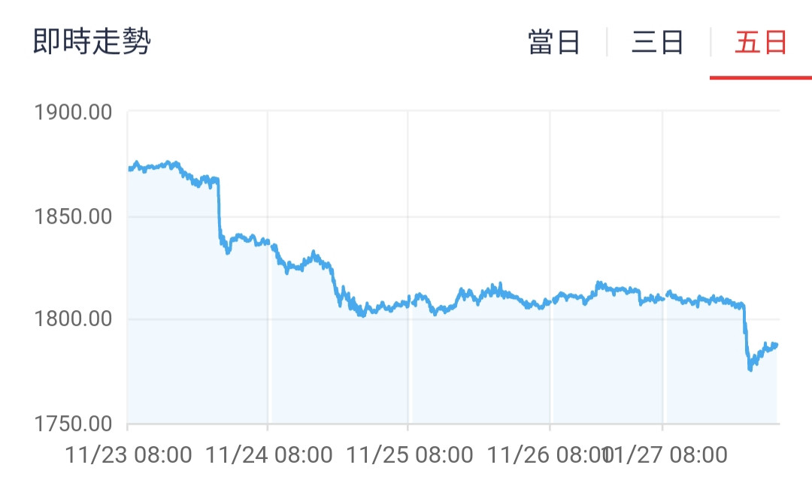Click the lowest trough of the price line

point(750,369)
